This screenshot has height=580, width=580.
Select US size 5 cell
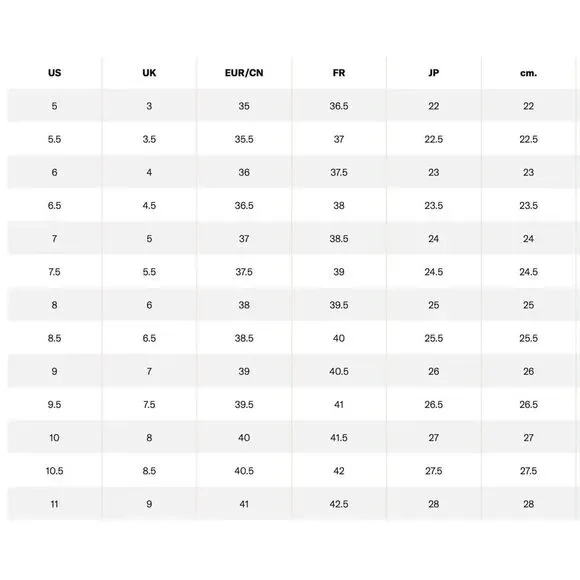54,106
